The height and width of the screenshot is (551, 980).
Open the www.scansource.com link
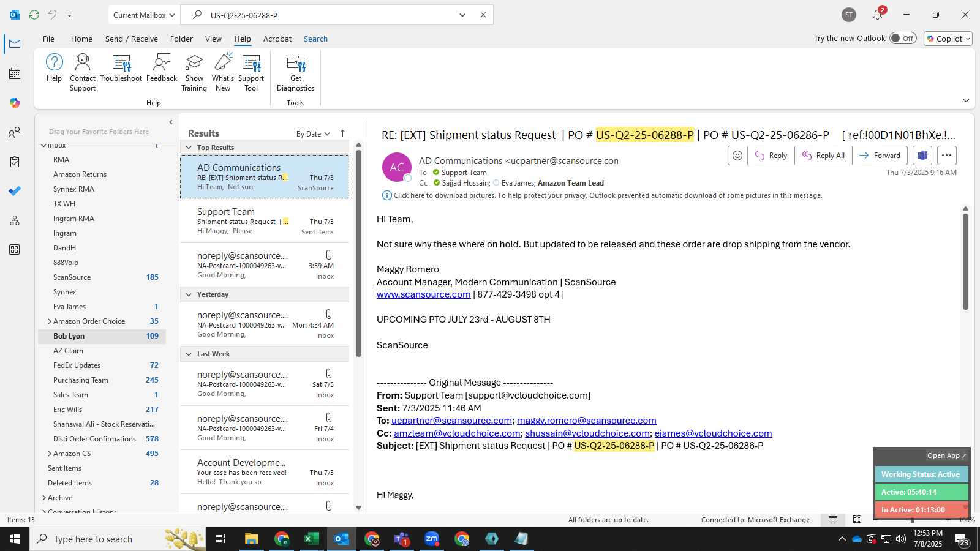(423, 294)
